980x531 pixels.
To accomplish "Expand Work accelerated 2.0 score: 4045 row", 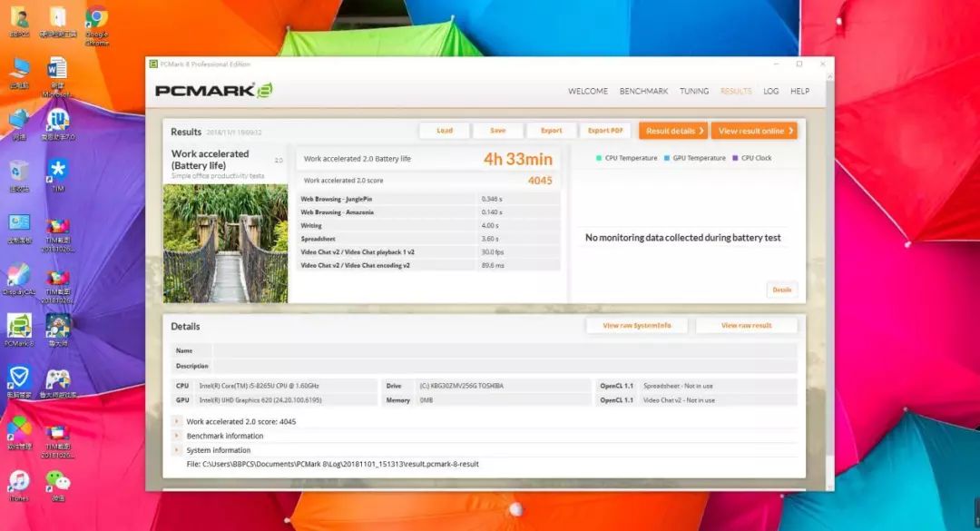I will pos(177,421).
